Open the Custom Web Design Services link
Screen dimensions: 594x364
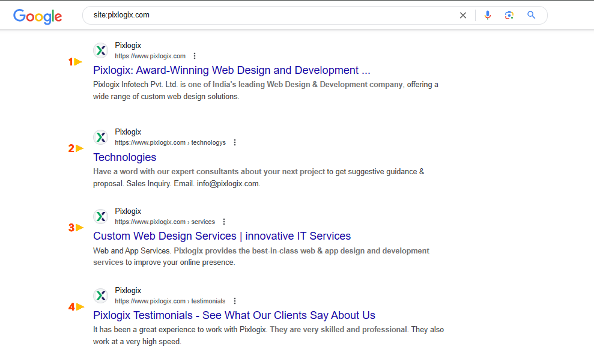222,235
